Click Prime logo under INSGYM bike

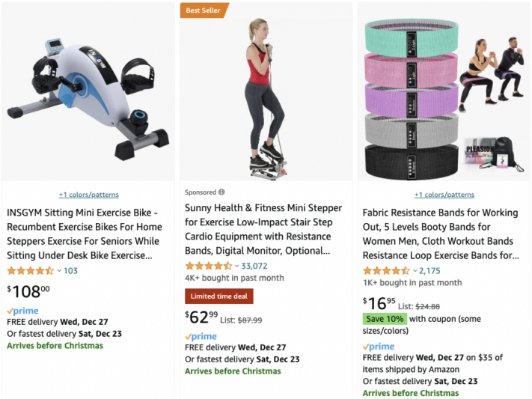(x=22, y=311)
